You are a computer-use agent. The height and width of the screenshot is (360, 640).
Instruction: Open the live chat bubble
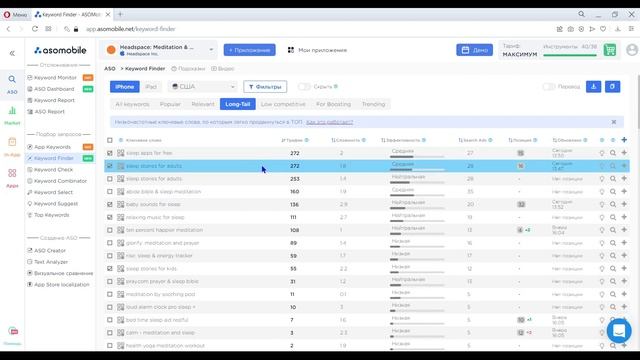(x=619, y=331)
